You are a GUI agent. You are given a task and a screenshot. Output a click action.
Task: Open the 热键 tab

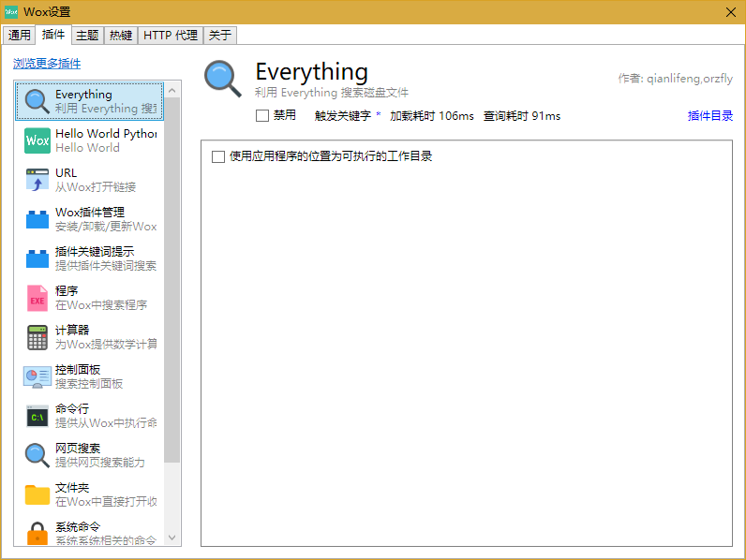pos(121,36)
